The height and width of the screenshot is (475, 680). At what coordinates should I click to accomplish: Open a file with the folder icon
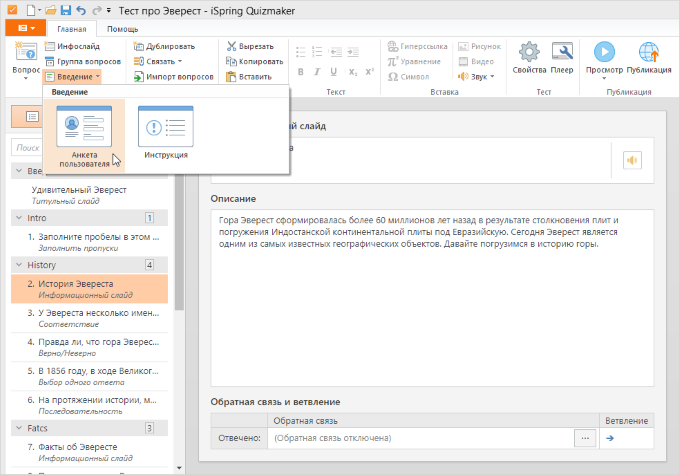pyautogui.click(x=51, y=10)
